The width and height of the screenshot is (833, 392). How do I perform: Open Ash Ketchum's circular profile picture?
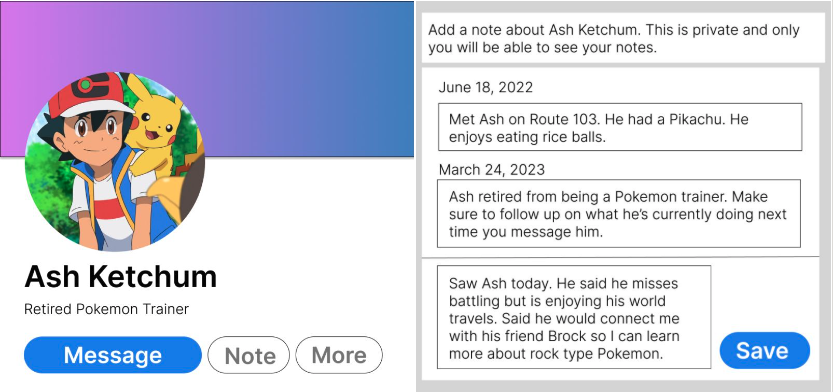coord(115,161)
